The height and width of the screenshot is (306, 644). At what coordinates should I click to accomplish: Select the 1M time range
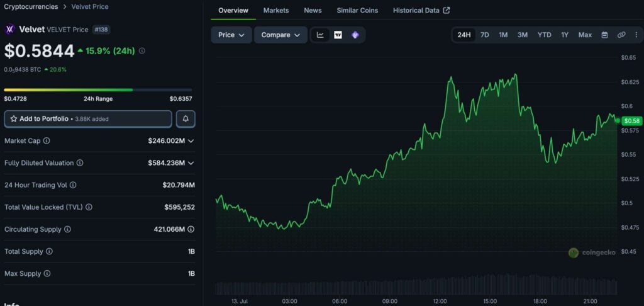503,35
